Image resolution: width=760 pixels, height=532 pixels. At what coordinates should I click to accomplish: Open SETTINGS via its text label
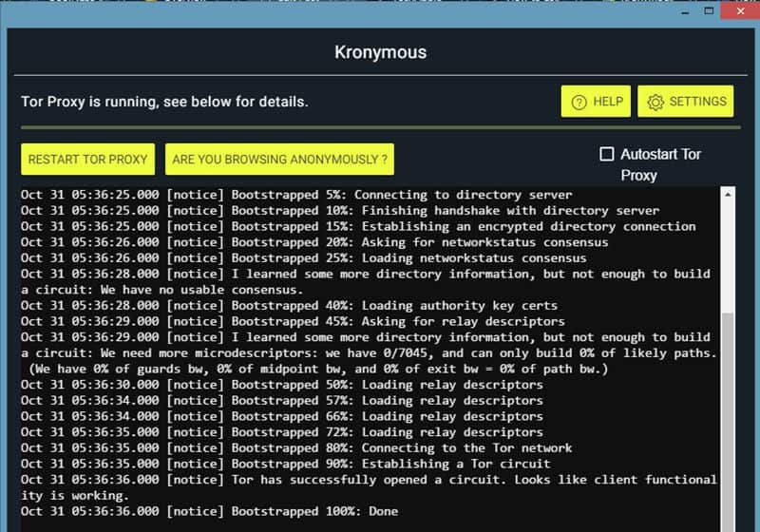[698, 102]
